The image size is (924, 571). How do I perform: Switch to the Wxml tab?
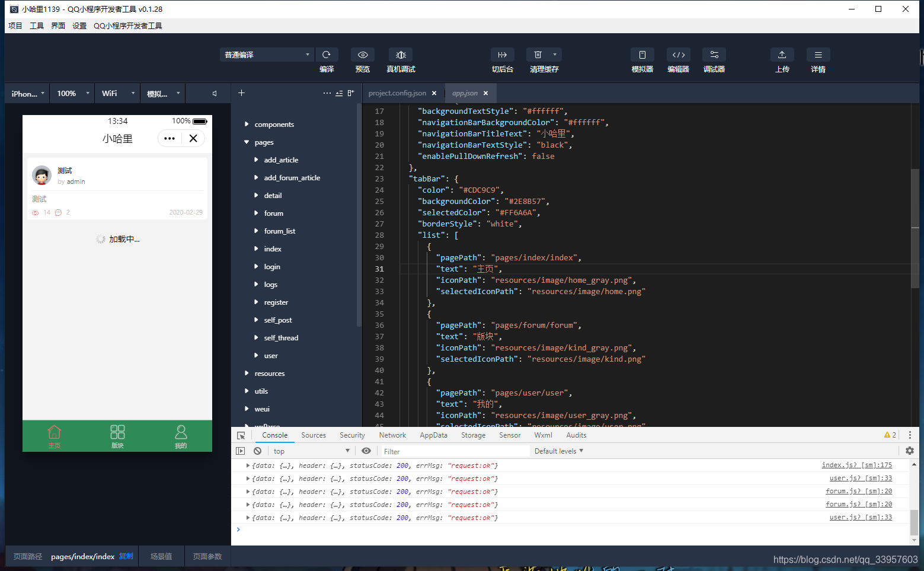coord(543,435)
